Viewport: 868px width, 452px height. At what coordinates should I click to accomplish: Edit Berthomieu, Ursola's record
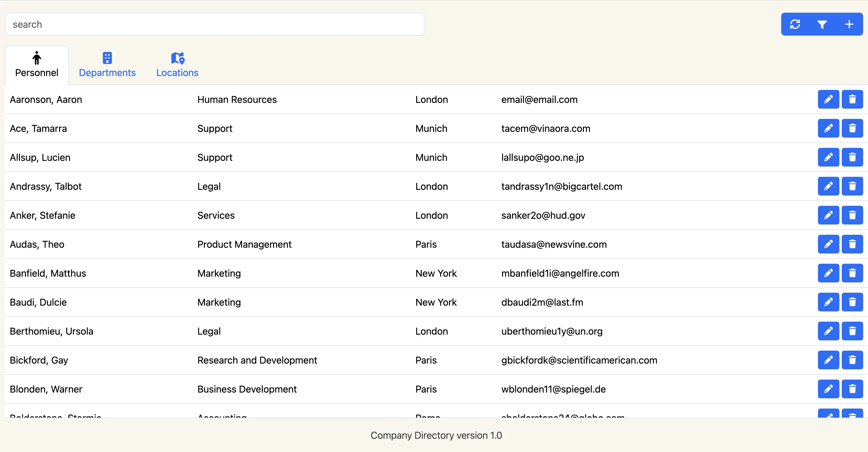pos(829,331)
